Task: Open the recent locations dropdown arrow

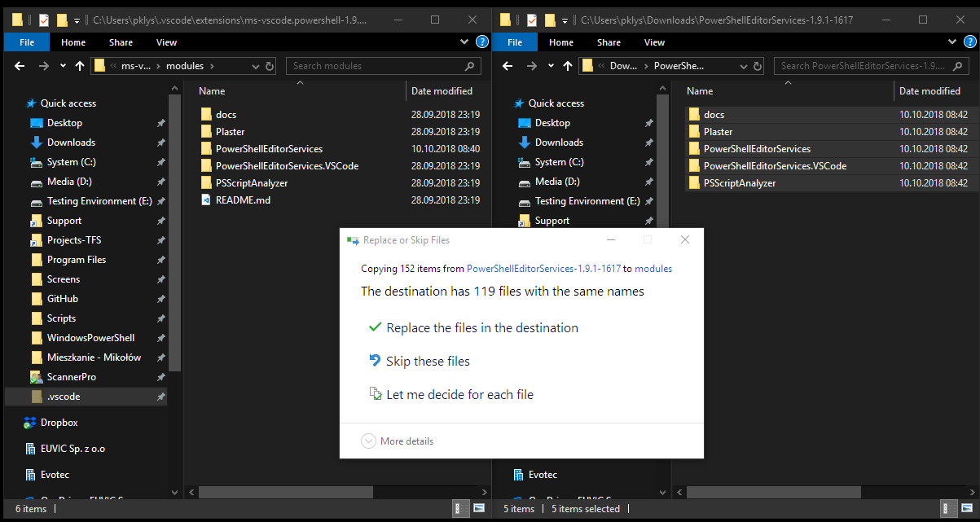Action: tap(62, 66)
